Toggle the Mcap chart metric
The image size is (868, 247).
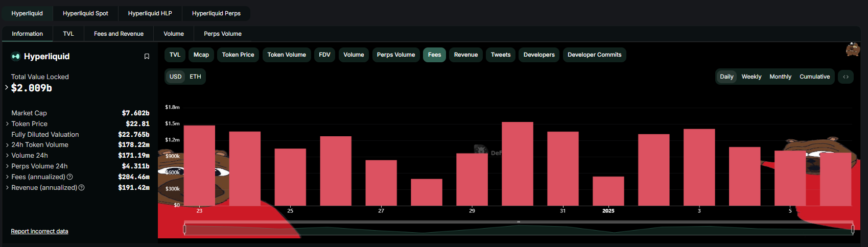point(201,55)
